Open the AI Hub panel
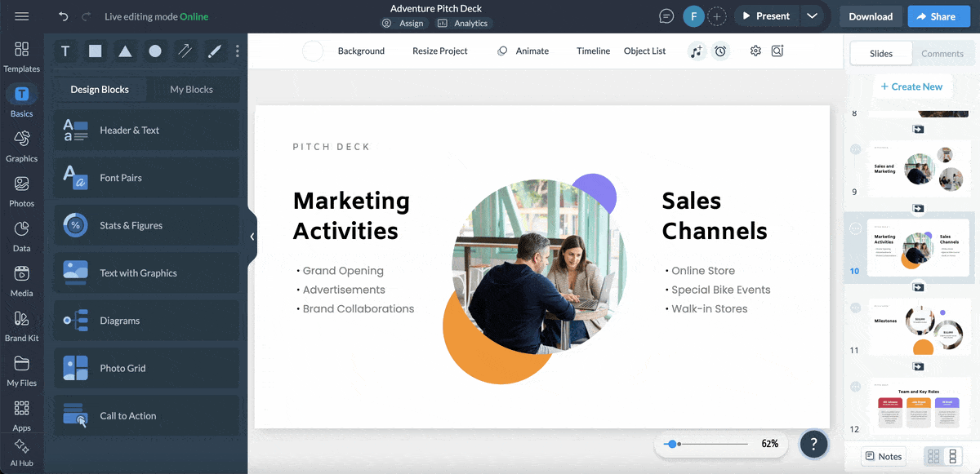 21,452
